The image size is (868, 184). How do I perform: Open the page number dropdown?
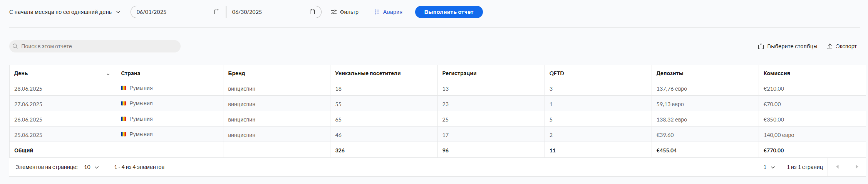769,167
